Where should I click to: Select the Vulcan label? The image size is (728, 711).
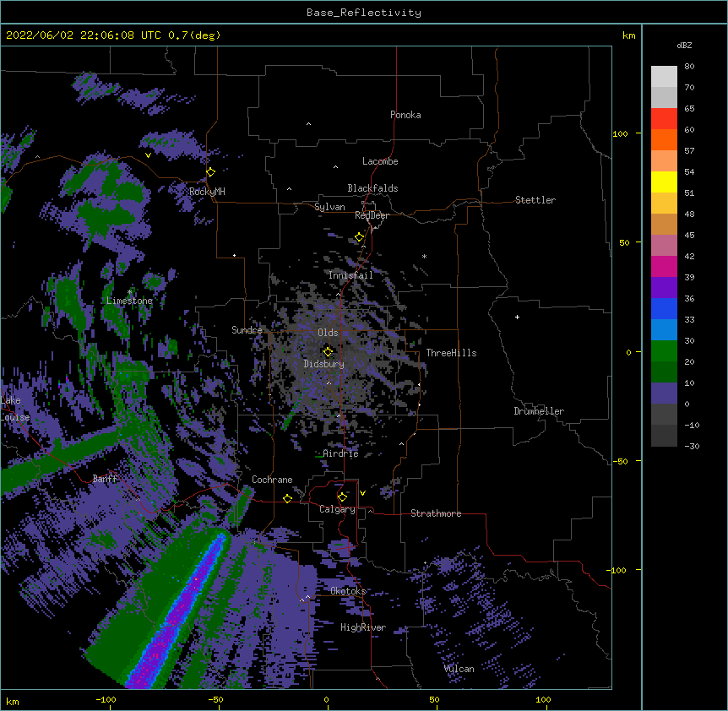pos(459,669)
